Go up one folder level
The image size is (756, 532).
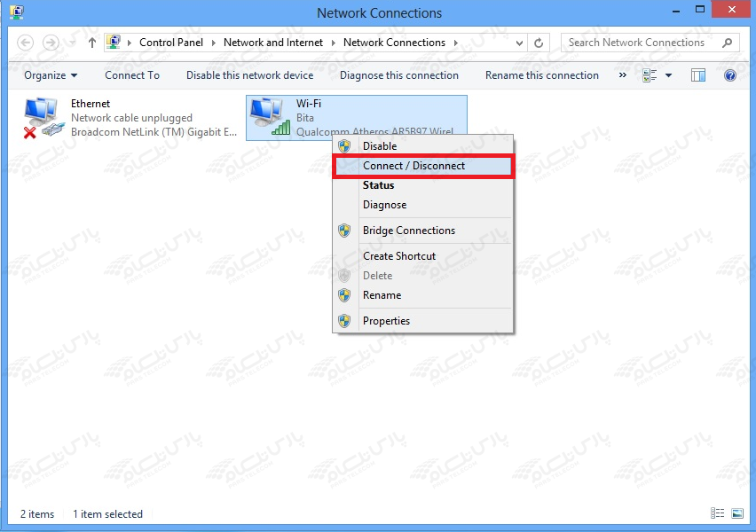(92, 43)
